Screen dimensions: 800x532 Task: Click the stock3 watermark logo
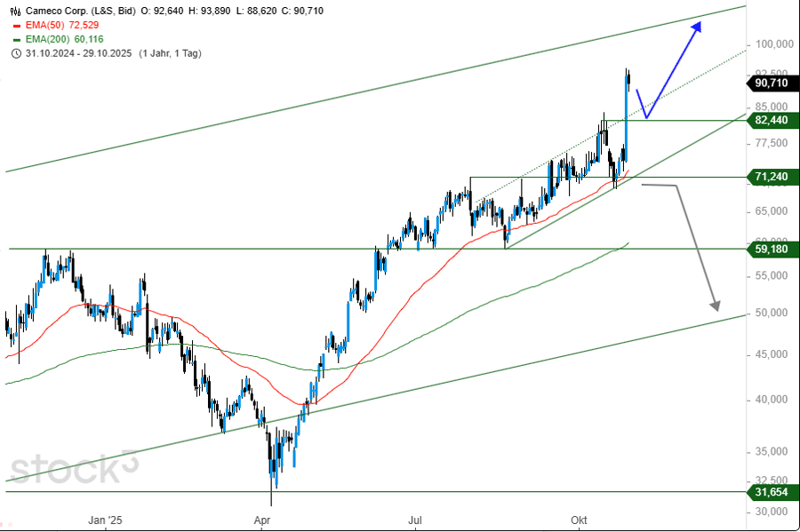pyautogui.click(x=75, y=468)
